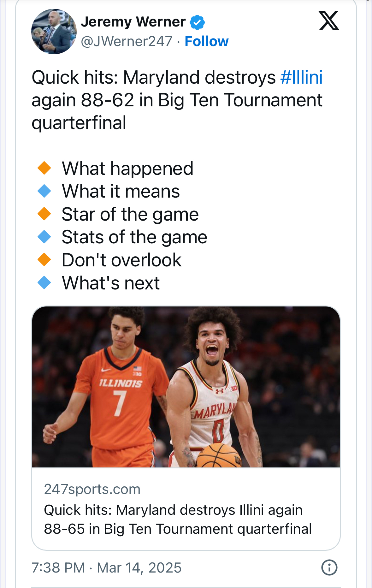Follow Jeremy Werner's account
This screenshot has width=372, height=588.
coord(206,41)
